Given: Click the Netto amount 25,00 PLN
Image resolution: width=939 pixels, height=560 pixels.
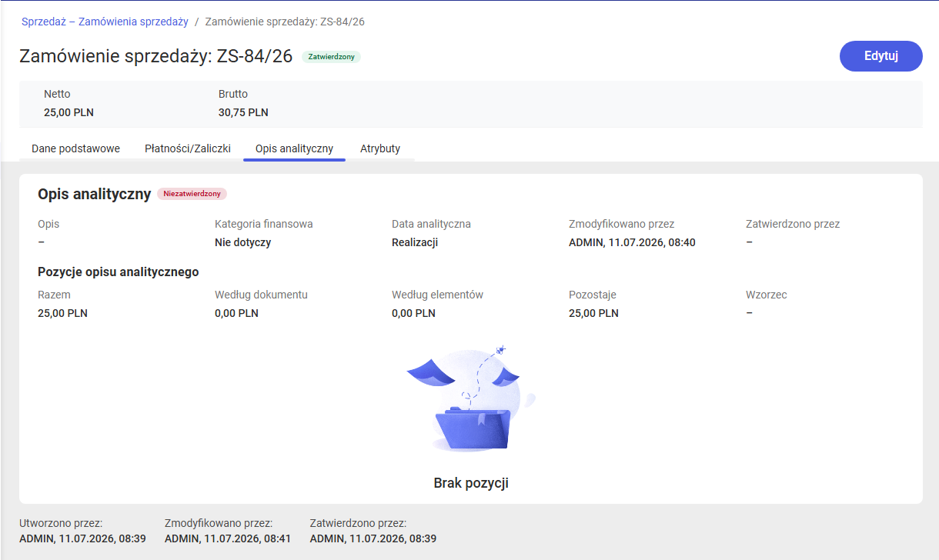Looking at the screenshot, I should [x=69, y=112].
